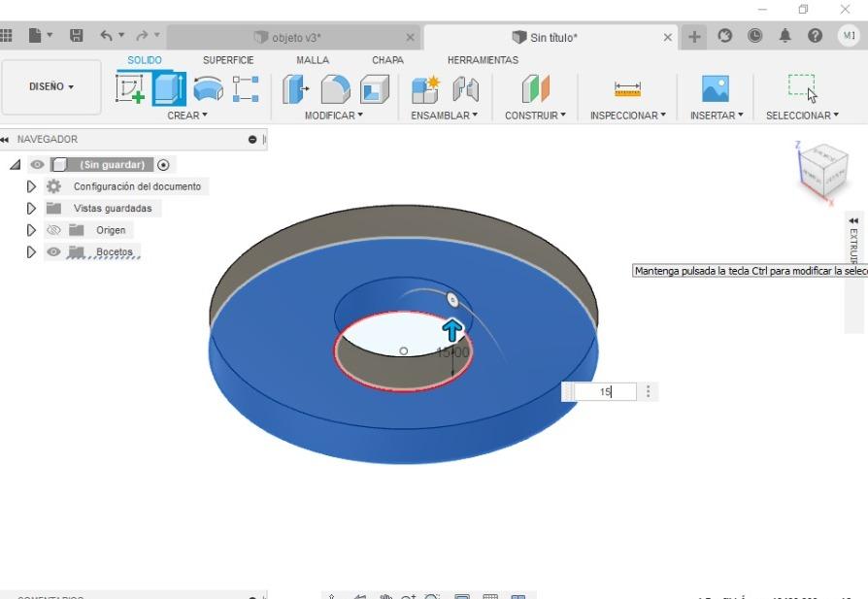This screenshot has height=599, width=868.
Task: Click the Undo arrow
Action: tap(106, 36)
